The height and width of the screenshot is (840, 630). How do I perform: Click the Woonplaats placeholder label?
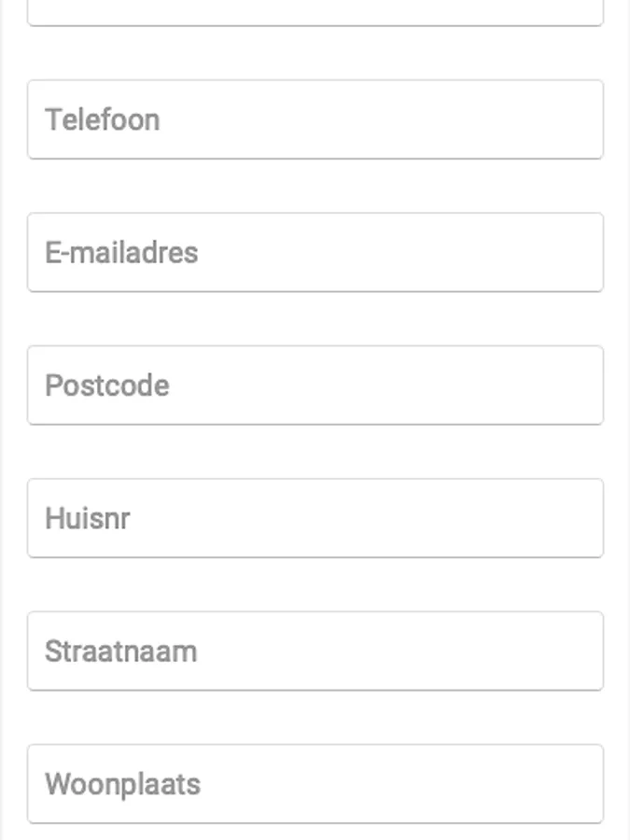coord(122,784)
